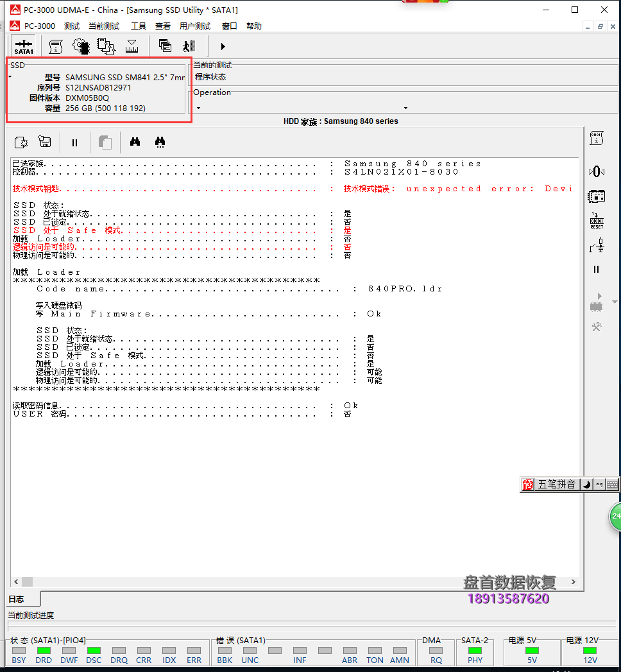Open the 测试 menu
The image size is (621, 672).
click(72, 26)
